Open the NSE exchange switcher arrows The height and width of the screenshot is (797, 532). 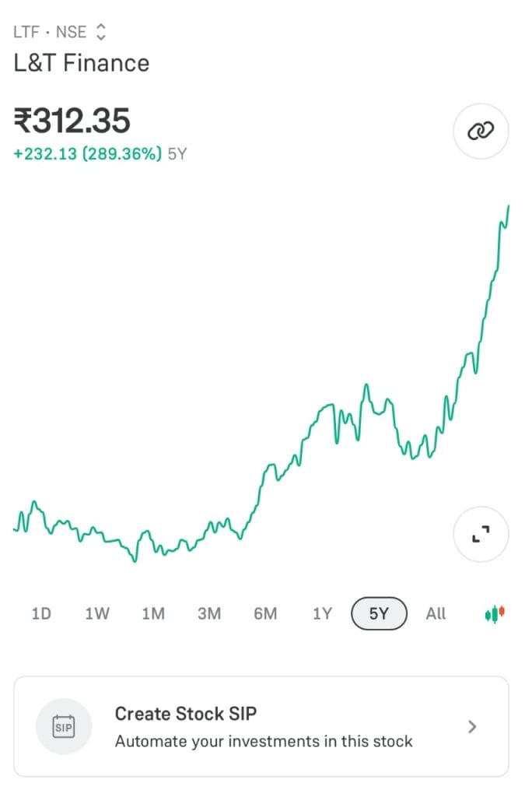pyautogui.click(x=100, y=33)
